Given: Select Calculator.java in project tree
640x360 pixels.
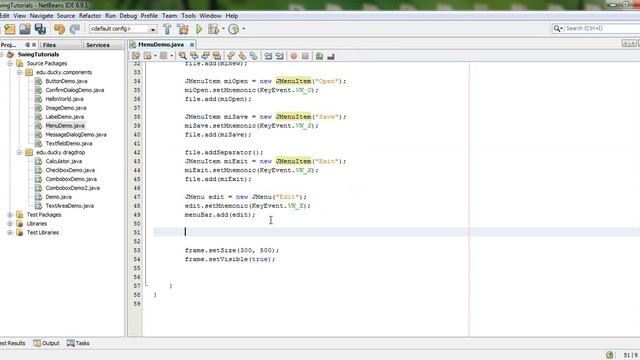Looking at the screenshot, I should [x=64, y=161].
